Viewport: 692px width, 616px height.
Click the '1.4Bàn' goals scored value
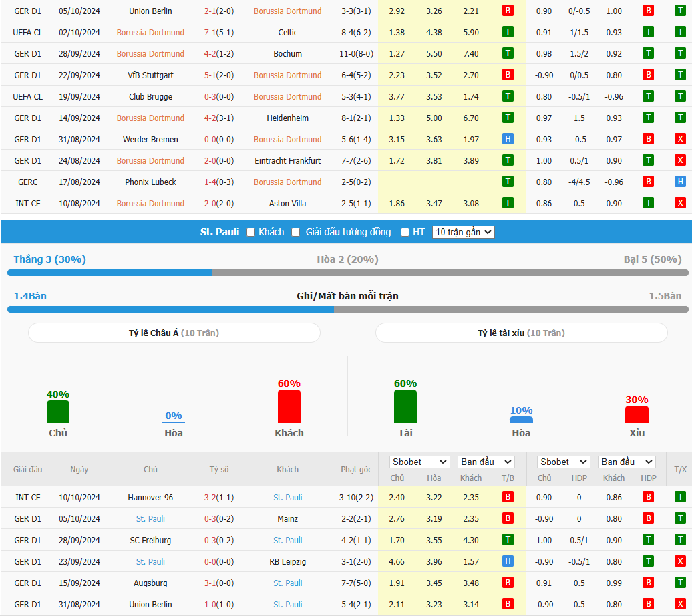point(30,296)
